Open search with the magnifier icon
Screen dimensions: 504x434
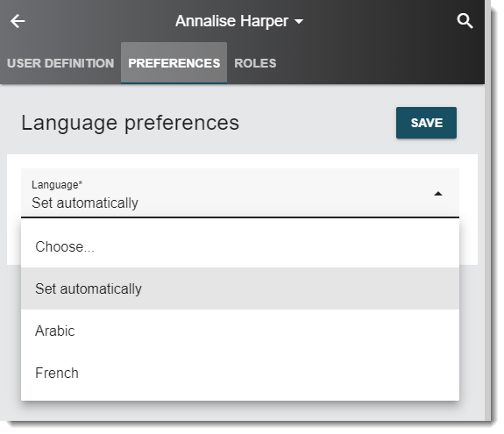pyautogui.click(x=465, y=21)
